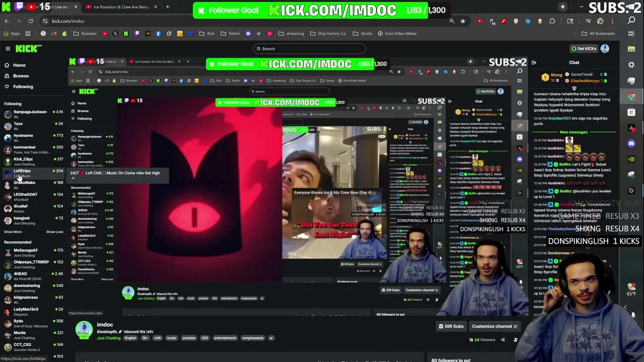Open the YouTube bookmark icon
644x362 pixels.
pyautogui.click(x=105, y=34)
